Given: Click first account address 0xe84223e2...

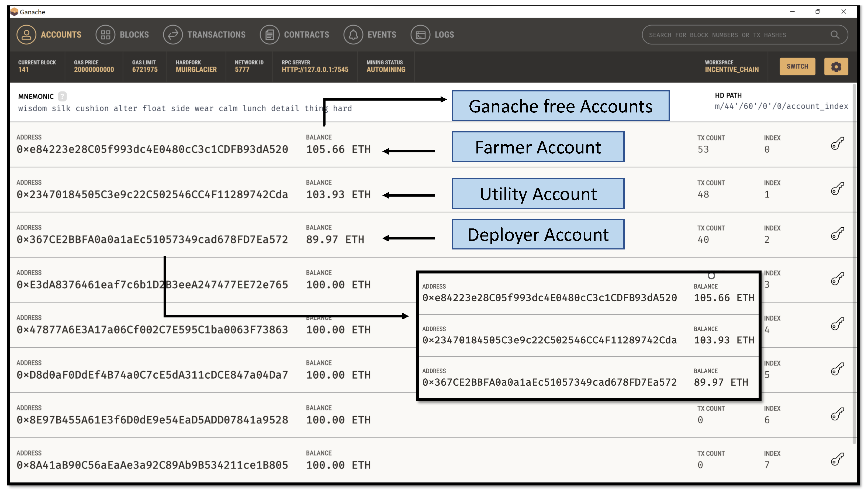Looking at the screenshot, I should tap(152, 149).
